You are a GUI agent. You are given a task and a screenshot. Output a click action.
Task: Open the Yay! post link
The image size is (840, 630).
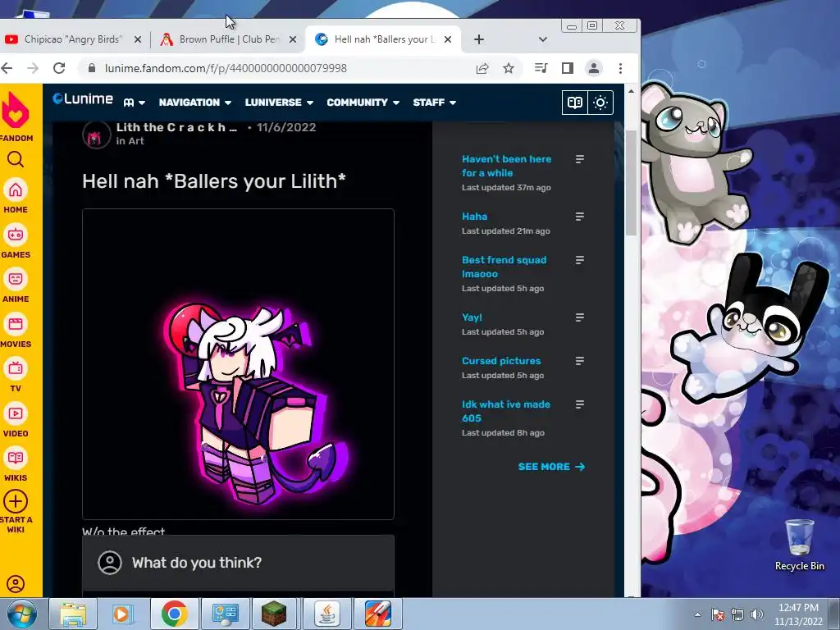tap(472, 317)
